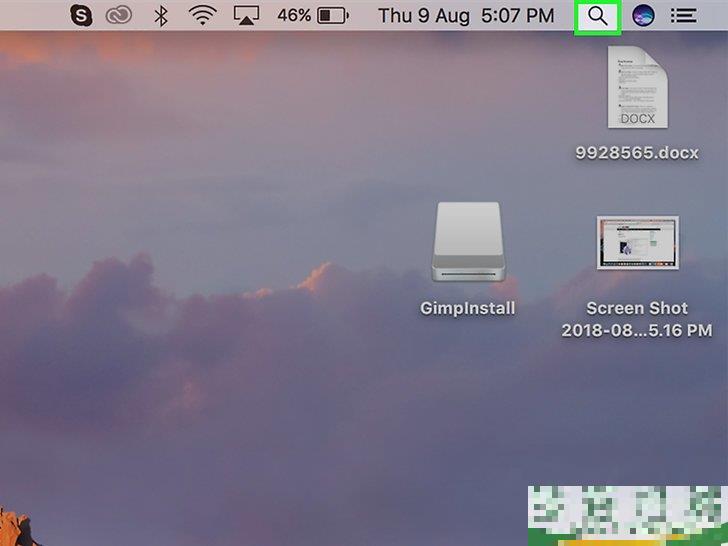Launch Siri from the menu bar
This screenshot has width=728, height=546.
[643, 16]
